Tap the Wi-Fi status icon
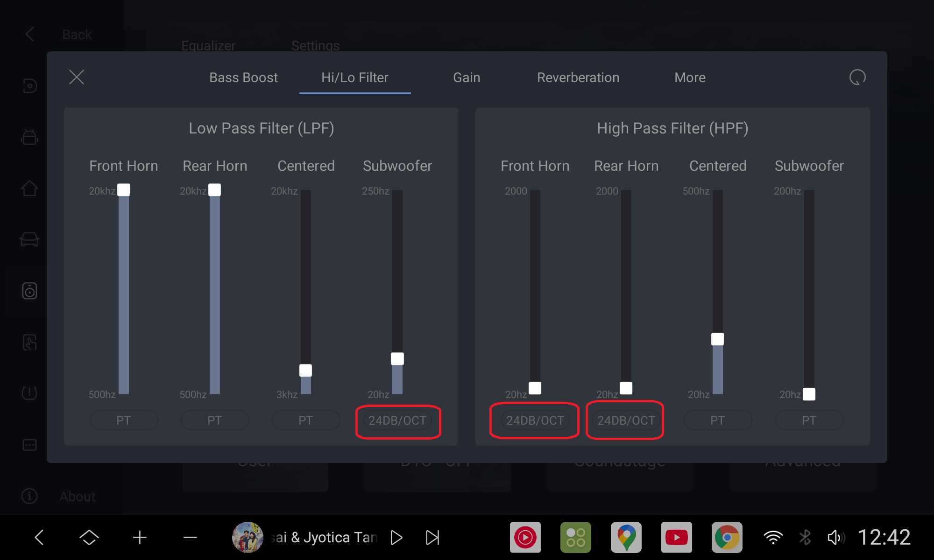The width and height of the screenshot is (934, 560). coord(773,538)
